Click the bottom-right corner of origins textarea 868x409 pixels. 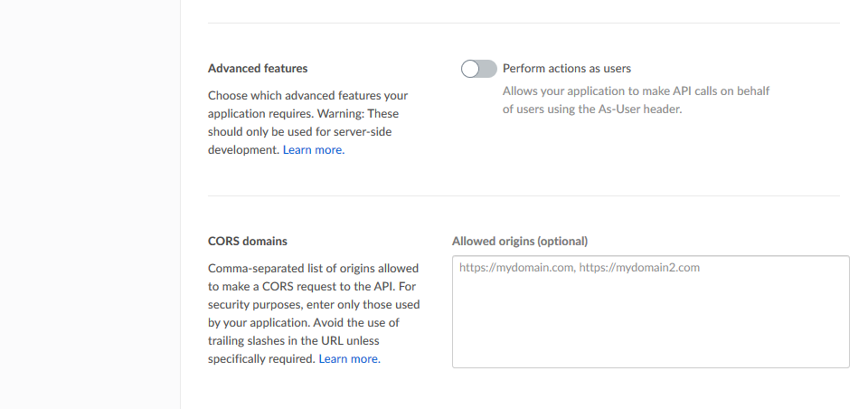click(x=844, y=363)
